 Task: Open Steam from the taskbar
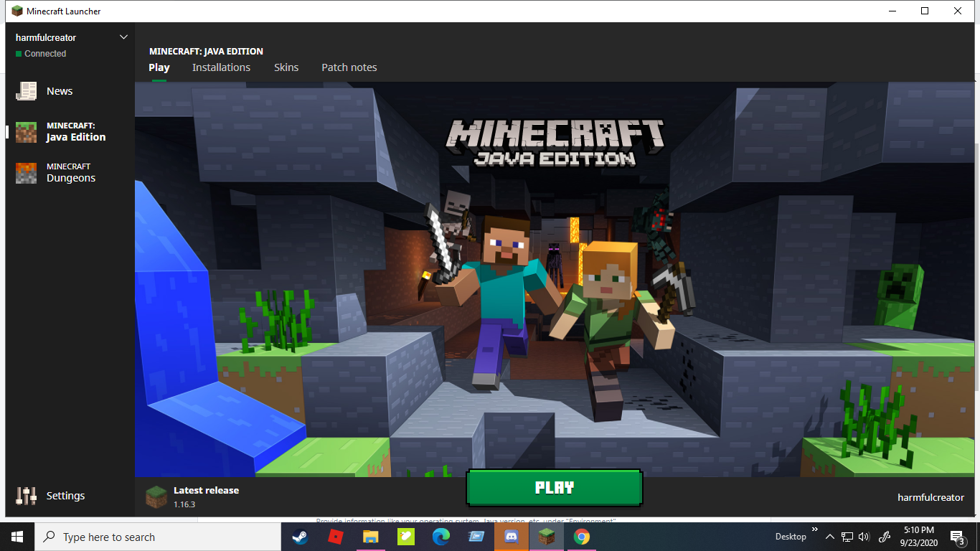click(x=300, y=537)
